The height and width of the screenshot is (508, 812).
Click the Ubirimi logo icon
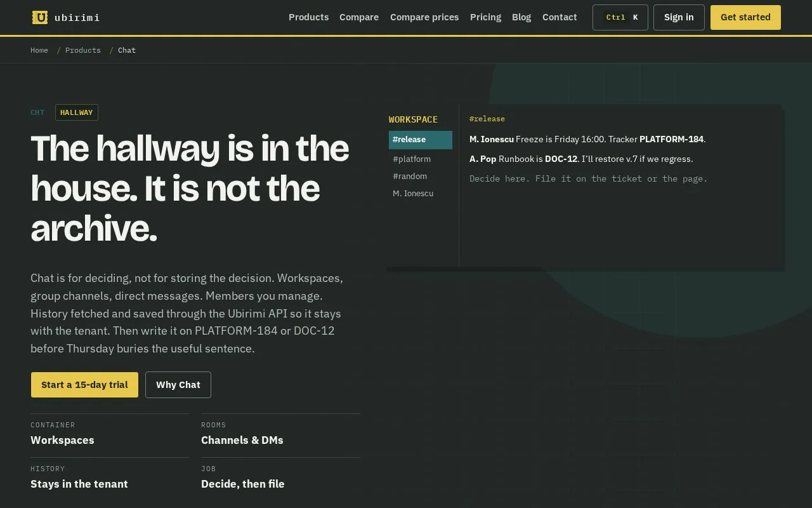pos(40,17)
